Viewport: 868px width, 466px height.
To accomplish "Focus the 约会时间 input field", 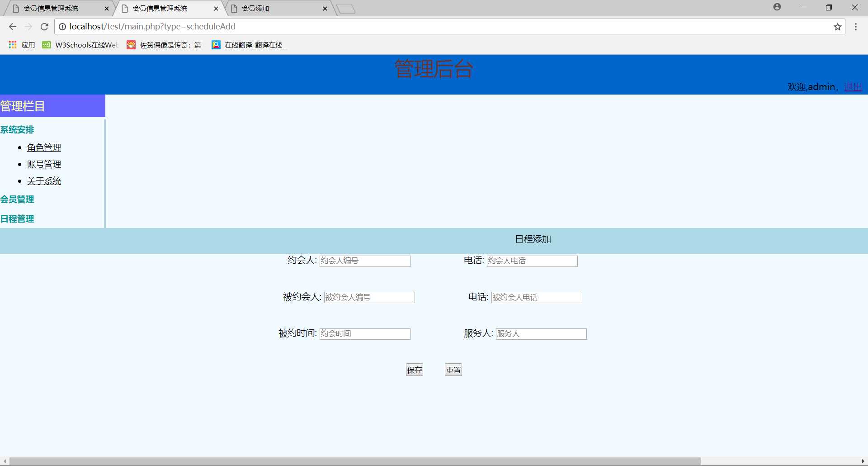I will coord(365,334).
